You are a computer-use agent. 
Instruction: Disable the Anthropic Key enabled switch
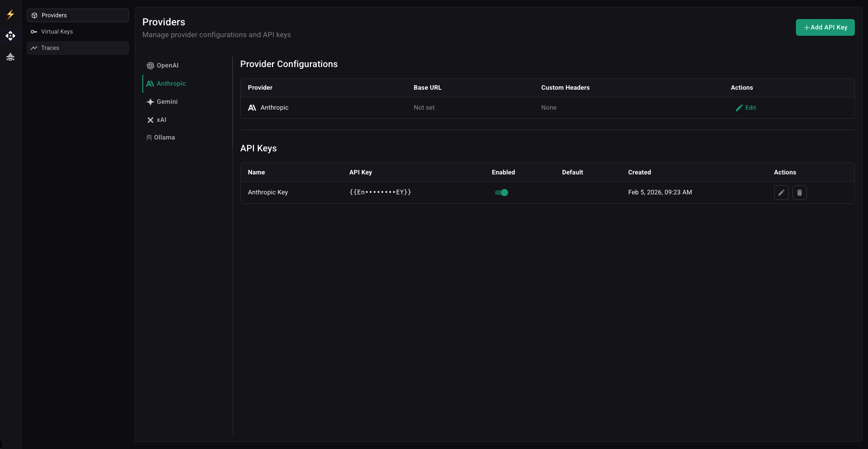(501, 193)
